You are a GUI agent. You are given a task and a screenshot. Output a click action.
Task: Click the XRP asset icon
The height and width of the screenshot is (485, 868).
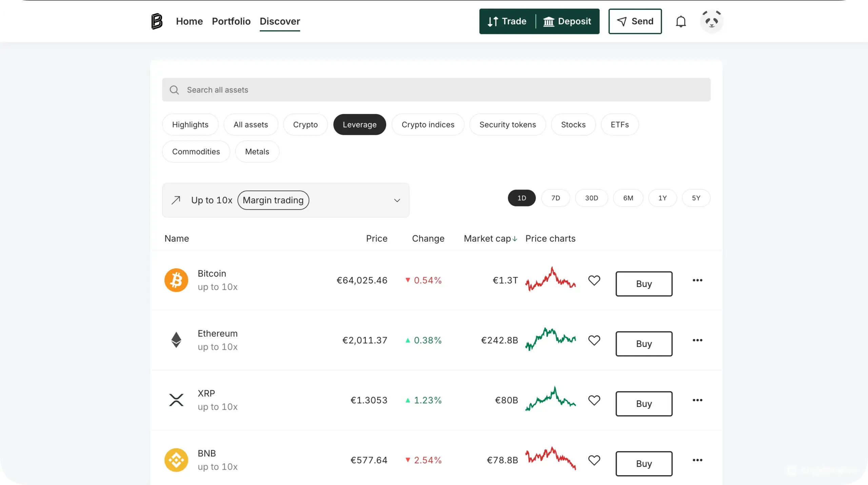[176, 400]
